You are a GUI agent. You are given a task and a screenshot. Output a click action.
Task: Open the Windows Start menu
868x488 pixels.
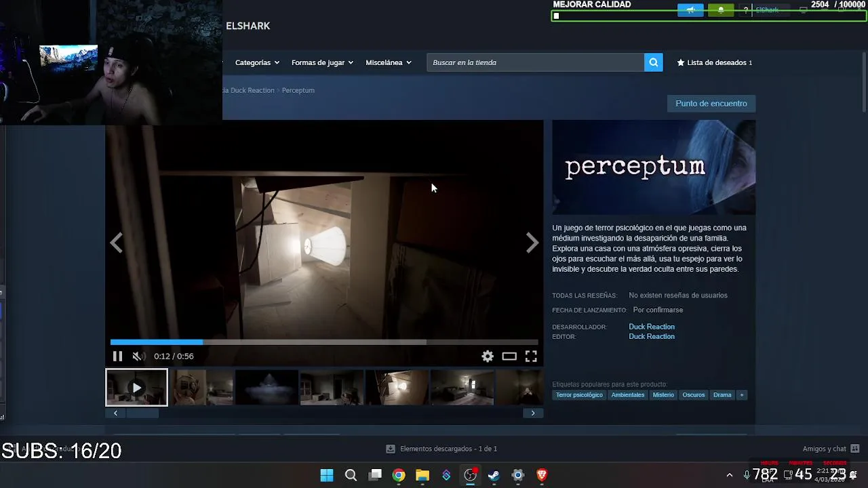[327, 475]
